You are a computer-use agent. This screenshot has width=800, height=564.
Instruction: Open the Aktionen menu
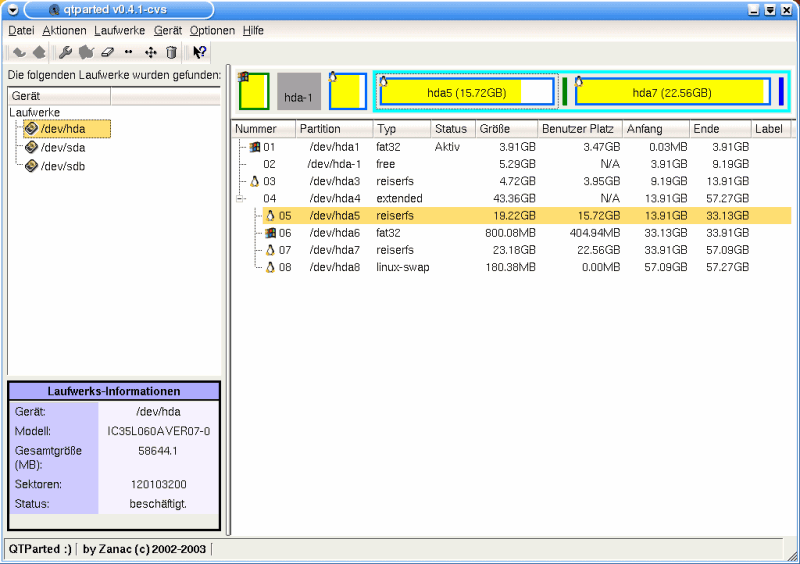point(64,31)
